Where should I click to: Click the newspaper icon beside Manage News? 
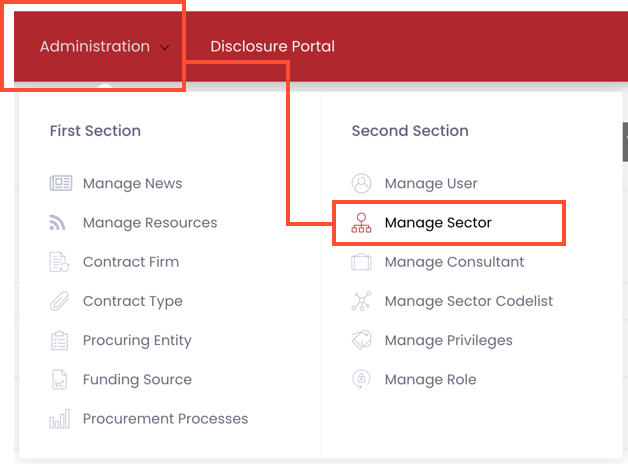(x=60, y=184)
